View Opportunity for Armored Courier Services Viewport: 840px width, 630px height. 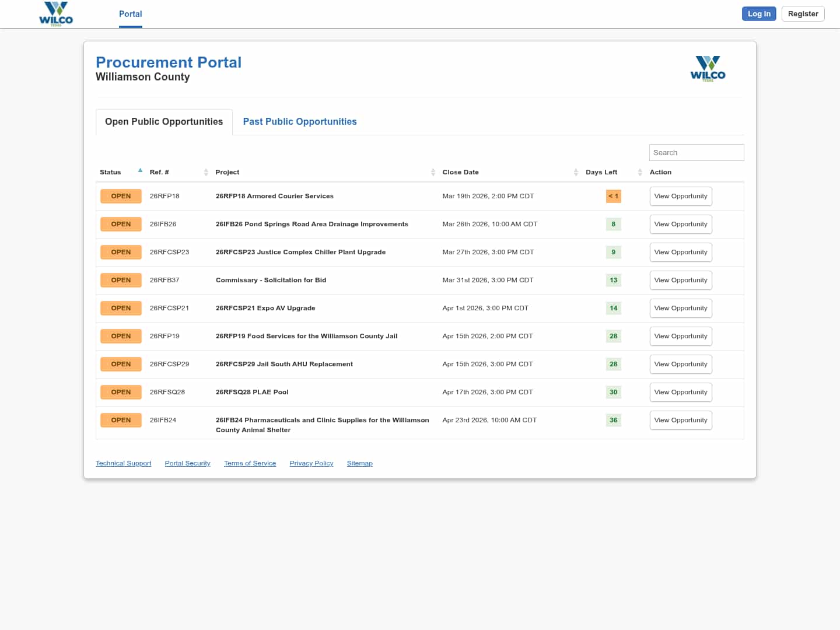(680, 197)
